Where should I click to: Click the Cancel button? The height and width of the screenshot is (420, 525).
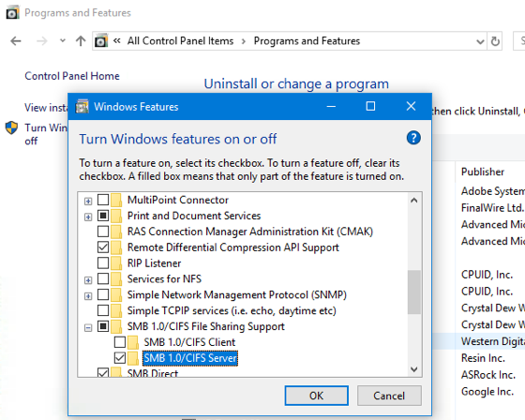[x=389, y=396]
